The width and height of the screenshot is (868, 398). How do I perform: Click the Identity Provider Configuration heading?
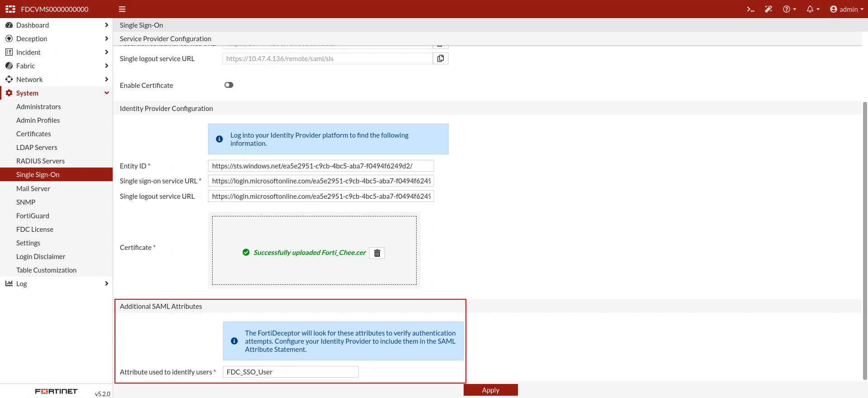pos(166,108)
